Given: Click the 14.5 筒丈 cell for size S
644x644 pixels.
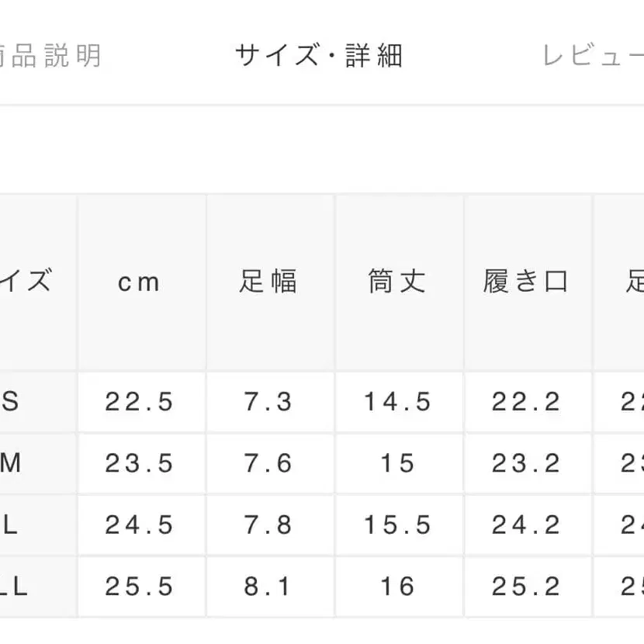Looking at the screenshot, I should click(x=397, y=402).
